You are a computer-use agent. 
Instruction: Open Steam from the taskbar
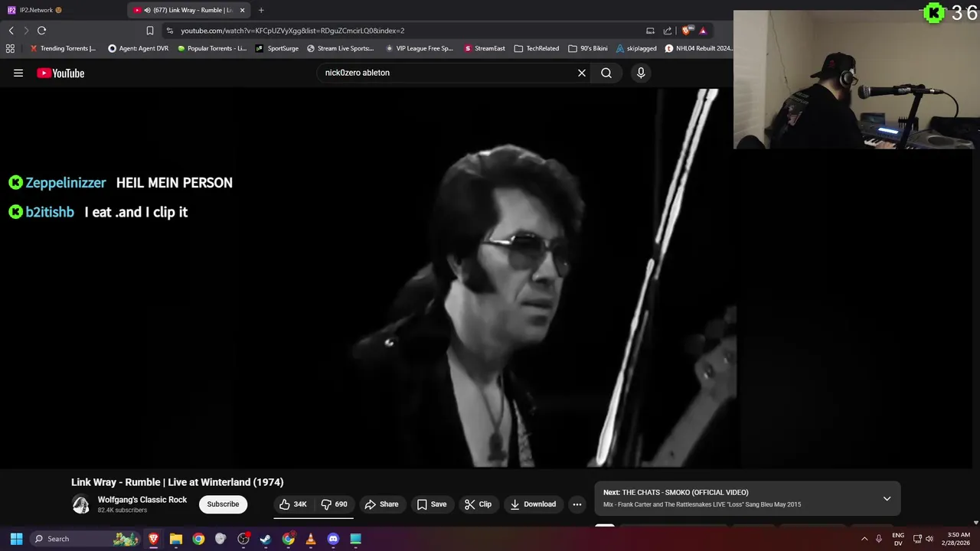pyautogui.click(x=266, y=539)
